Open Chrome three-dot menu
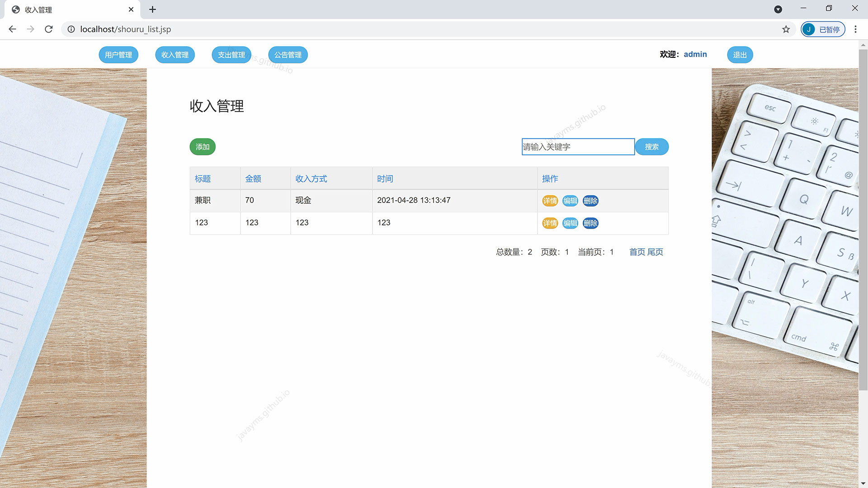 pos(855,29)
